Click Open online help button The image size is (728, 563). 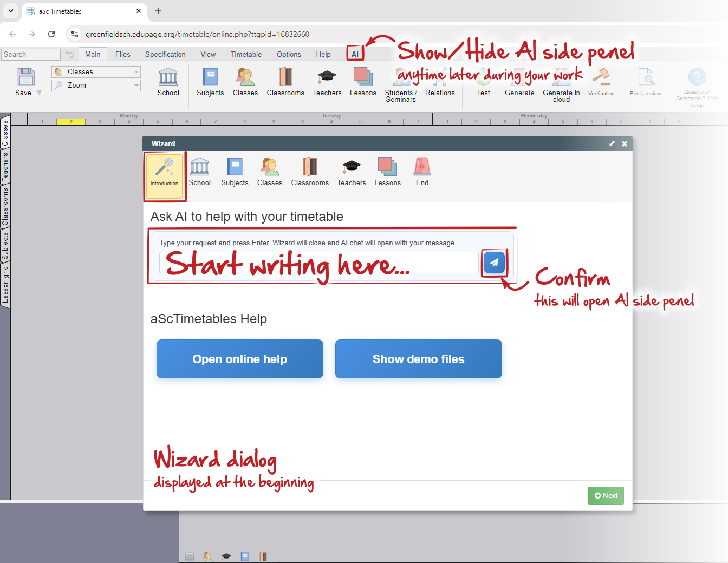tap(240, 359)
